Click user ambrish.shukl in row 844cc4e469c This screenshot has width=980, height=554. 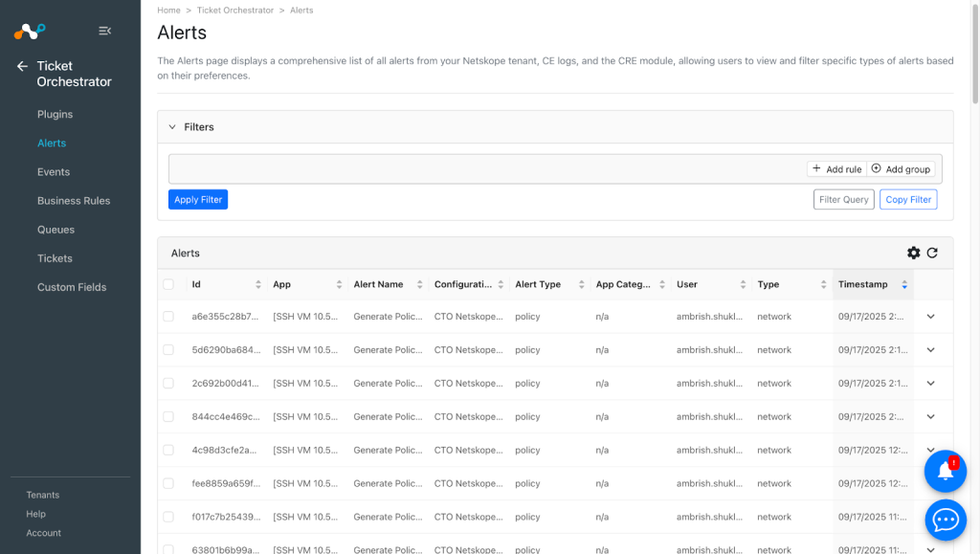click(709, 416)
